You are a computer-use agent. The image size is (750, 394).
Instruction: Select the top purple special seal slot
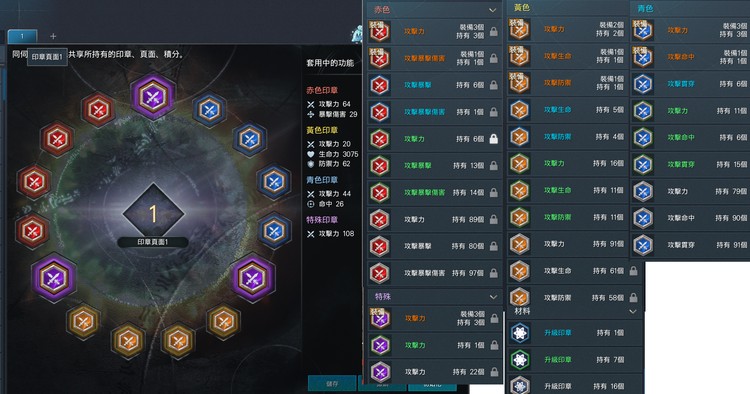pyautogui.click(x=153, y=97)
